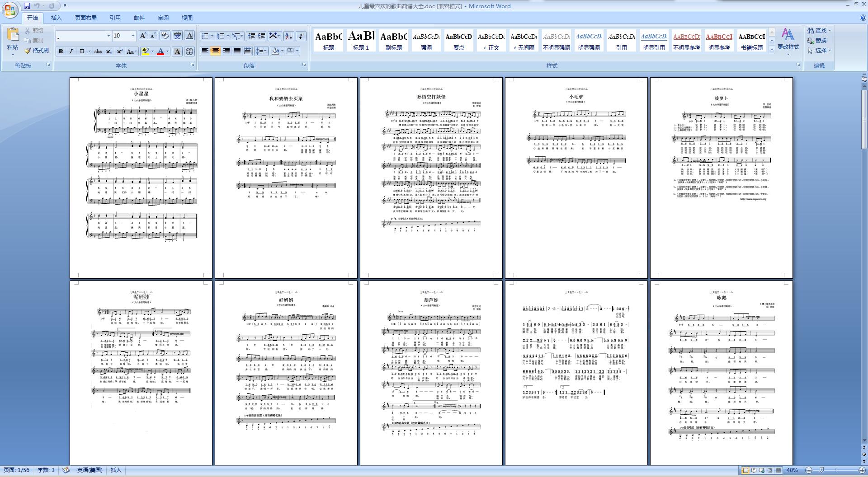Justify the paragraph text
The width and height of the screenshot is (868, 477).
coord(237,51)
